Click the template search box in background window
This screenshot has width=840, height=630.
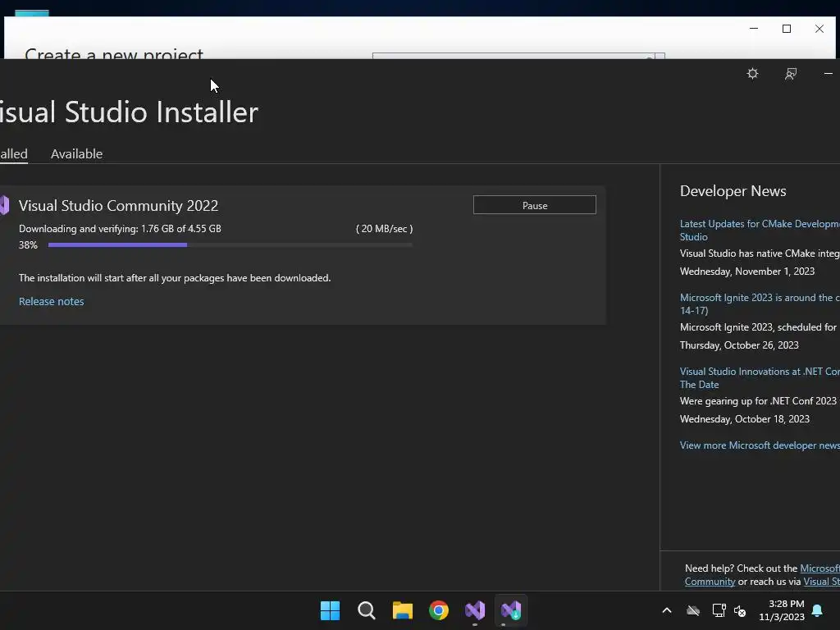click(518, 56)
